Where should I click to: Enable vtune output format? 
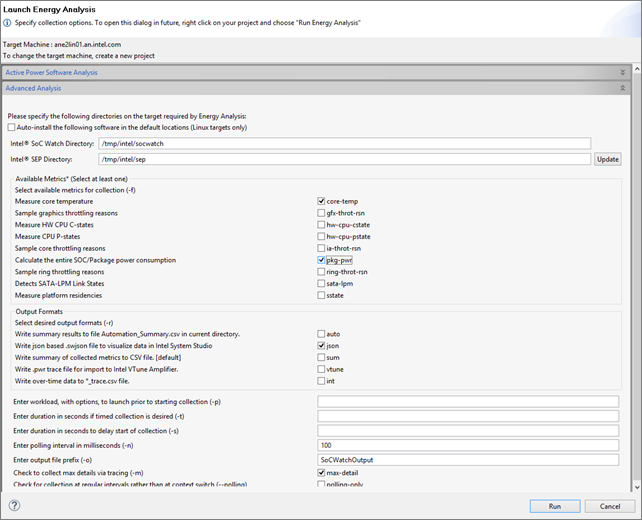[x=322, y=369]
